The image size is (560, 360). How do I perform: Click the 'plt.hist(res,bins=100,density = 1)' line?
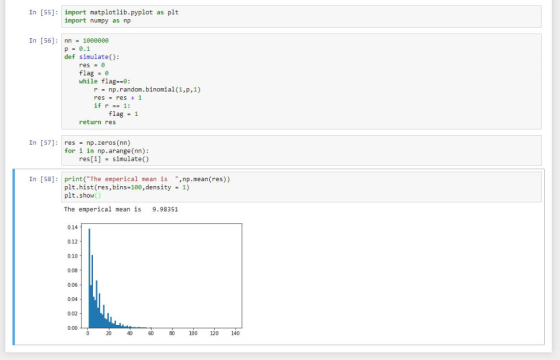(x=127, y=188)
